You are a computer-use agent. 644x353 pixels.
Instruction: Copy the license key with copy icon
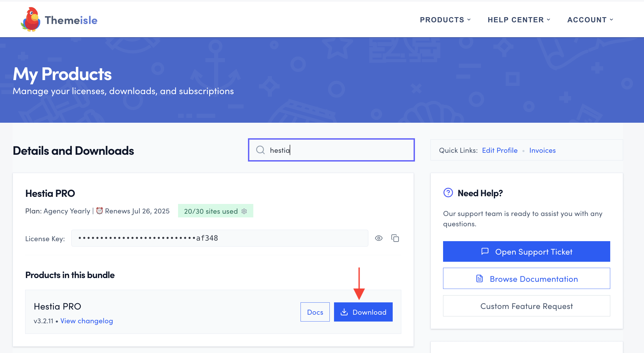tap(395, 238)
